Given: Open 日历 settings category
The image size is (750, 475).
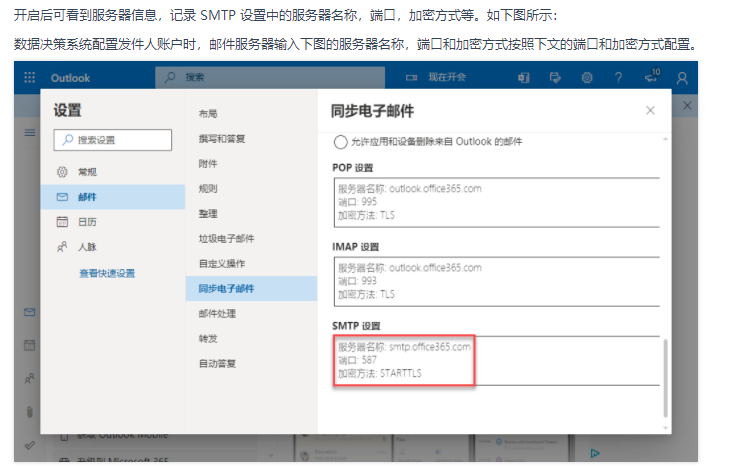Looking at the screenshot, I should point(113,222).
